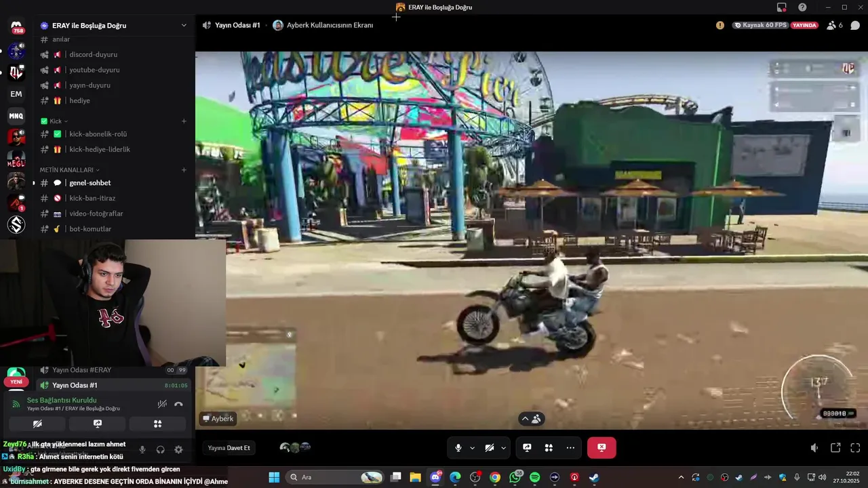Open the EM server in sidebar
This screenshot has height=488, width=868.
coord(16,94)
